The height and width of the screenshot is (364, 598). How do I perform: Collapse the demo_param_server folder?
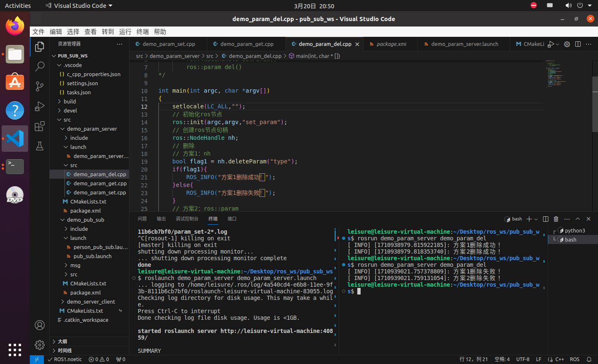pos(89,129)
